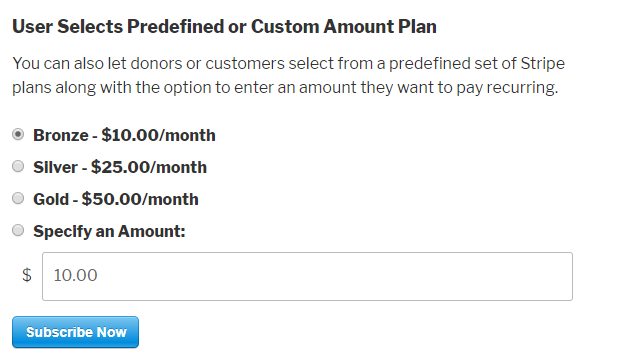This screenshot has height=362, width=629.
Task: Click the $50.00/month price text
Action: [140, 199]
